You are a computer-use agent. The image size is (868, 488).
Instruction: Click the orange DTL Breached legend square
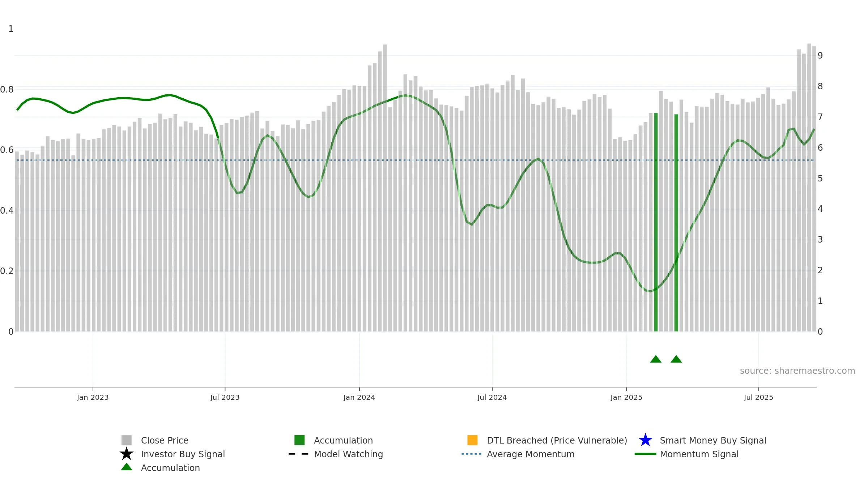click(472, 440)
